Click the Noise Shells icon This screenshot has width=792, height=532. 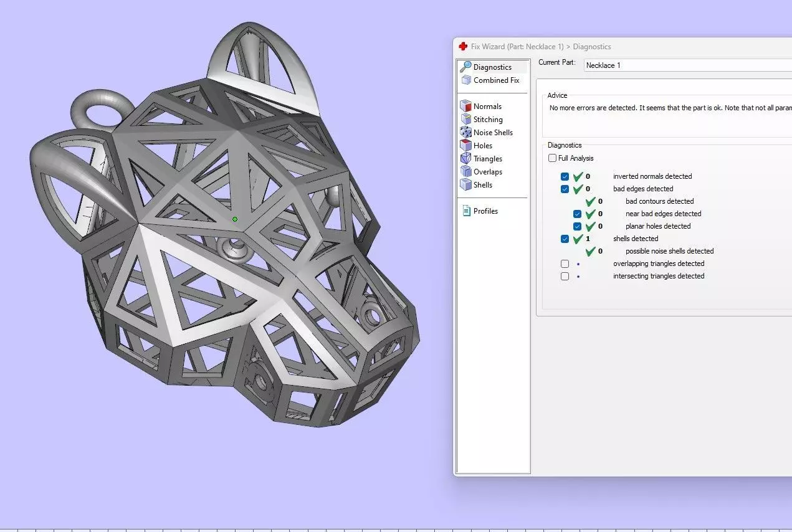(x=465, y=132)
